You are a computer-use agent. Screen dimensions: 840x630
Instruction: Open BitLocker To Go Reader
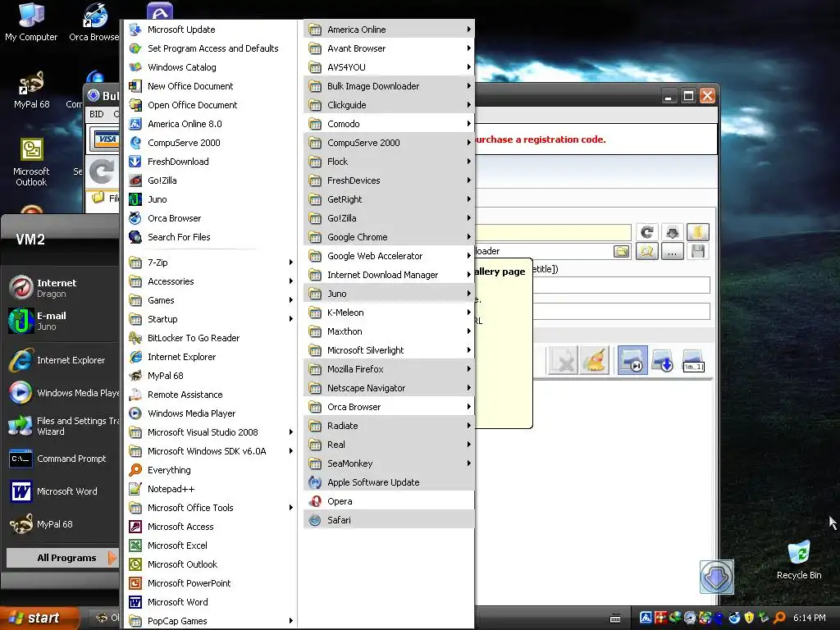point(210,337)
